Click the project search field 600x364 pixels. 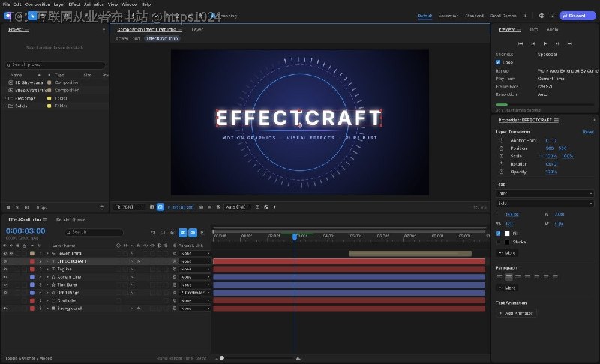[55, 65]
